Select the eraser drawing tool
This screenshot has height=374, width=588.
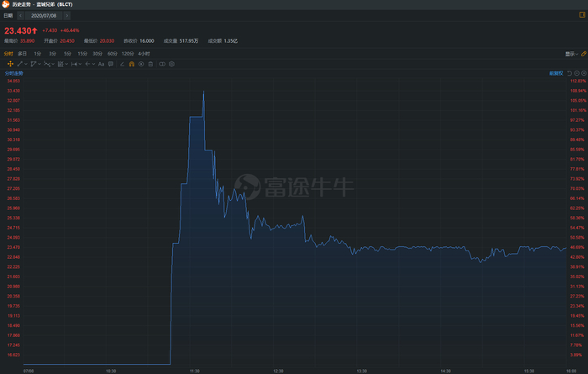tap(122, 64)
